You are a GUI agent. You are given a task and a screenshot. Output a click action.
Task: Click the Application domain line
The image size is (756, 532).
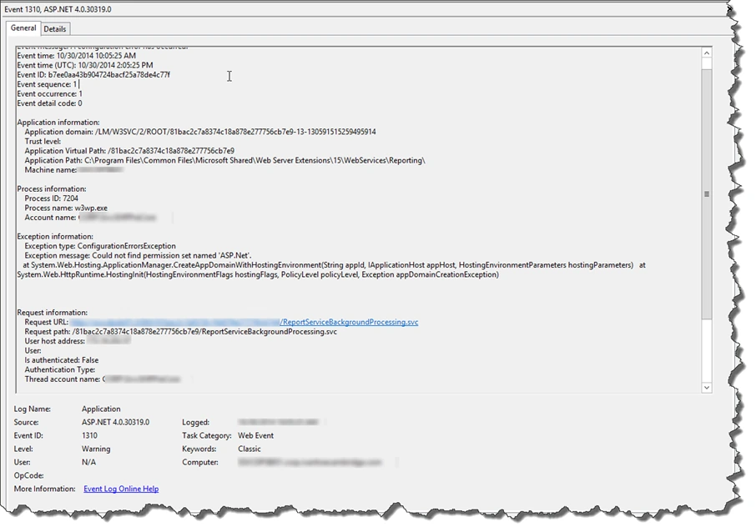click(x=200, y=132)
